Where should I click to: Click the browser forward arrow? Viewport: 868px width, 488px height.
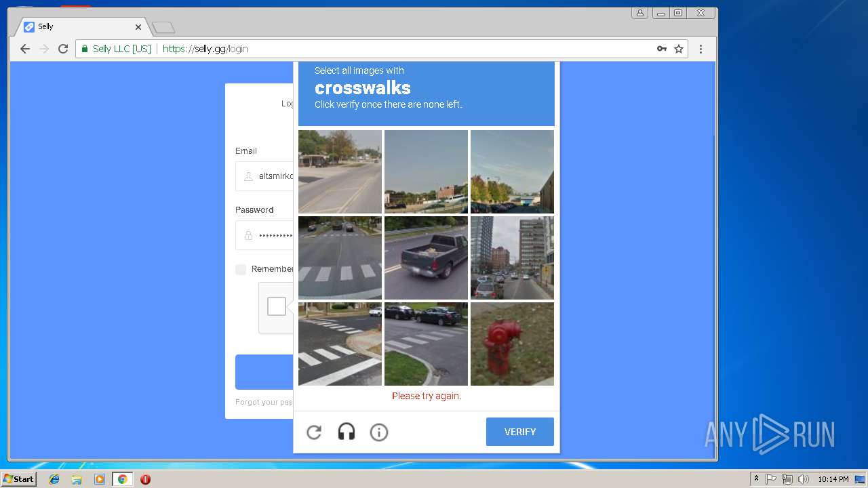pyautogui.click(x=44, y=49)
